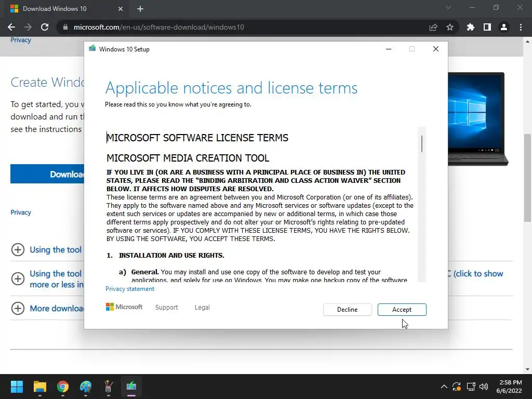Show hidden system tray icons
Screen dimensions: 532x399
pos(444,387)
